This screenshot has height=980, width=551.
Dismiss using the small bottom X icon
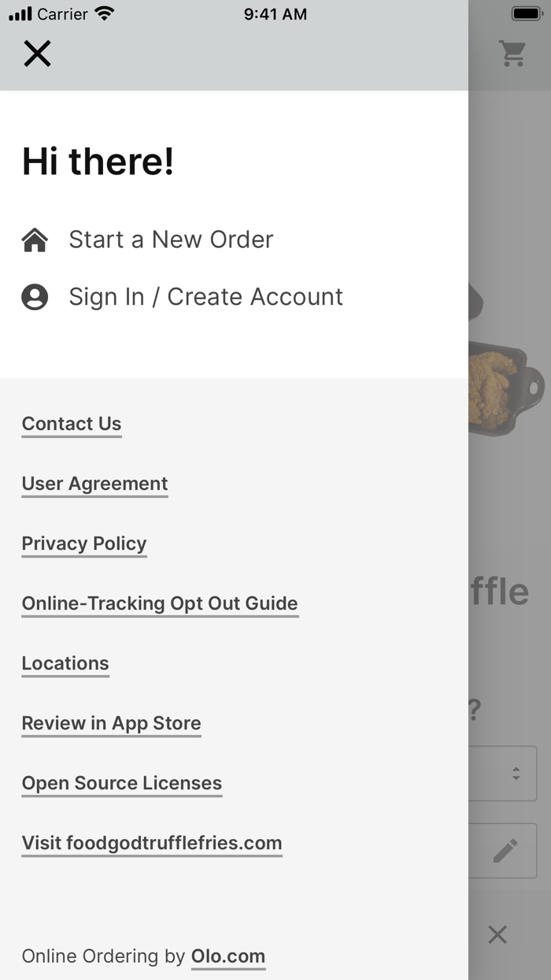(497, 935)
